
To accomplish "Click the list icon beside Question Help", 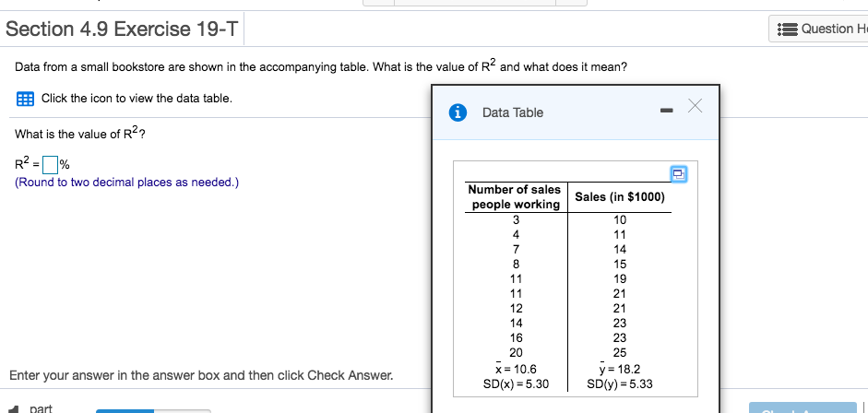I will pos(787,29).
